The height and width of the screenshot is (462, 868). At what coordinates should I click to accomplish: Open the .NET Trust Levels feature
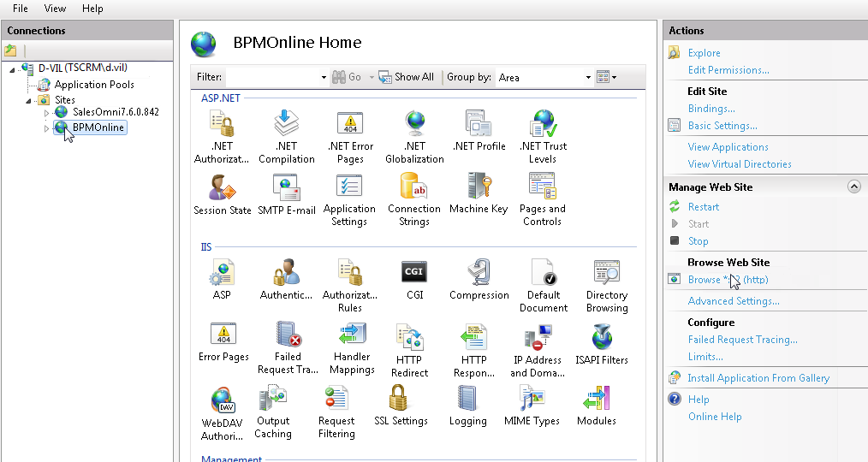pyautogui.click(x=543, y=136)
